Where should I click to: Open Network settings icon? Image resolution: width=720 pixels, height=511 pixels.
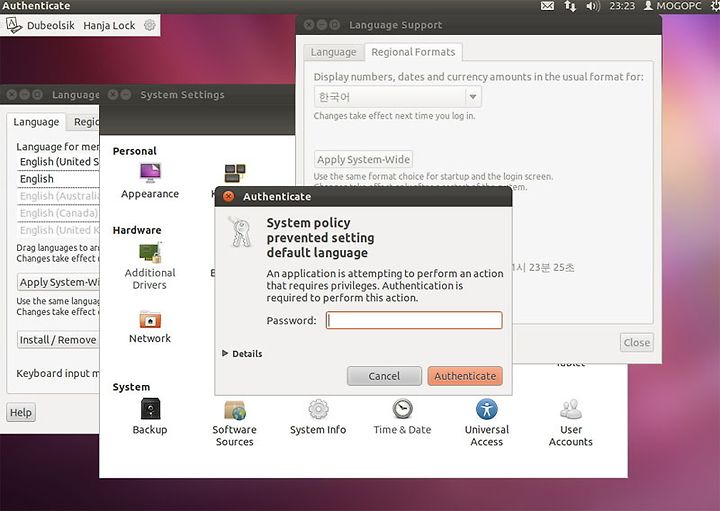click(x=150, y=320)
